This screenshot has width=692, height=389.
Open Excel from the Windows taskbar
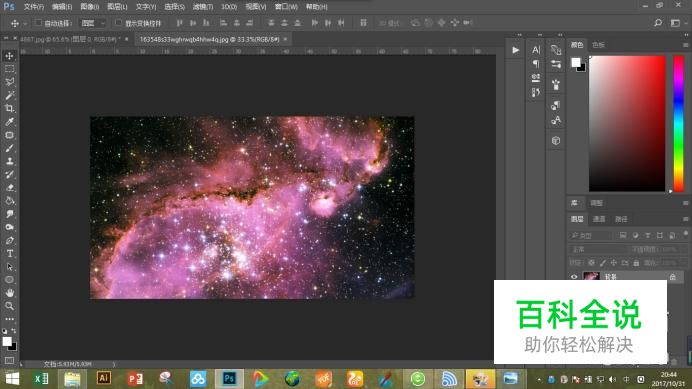point(41,379)
